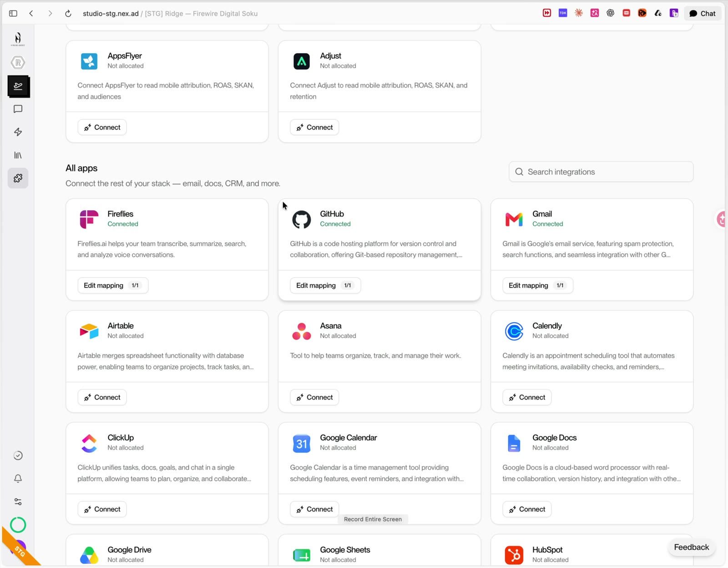Open the sliders settings icon in sidebar

click(18, 502)
